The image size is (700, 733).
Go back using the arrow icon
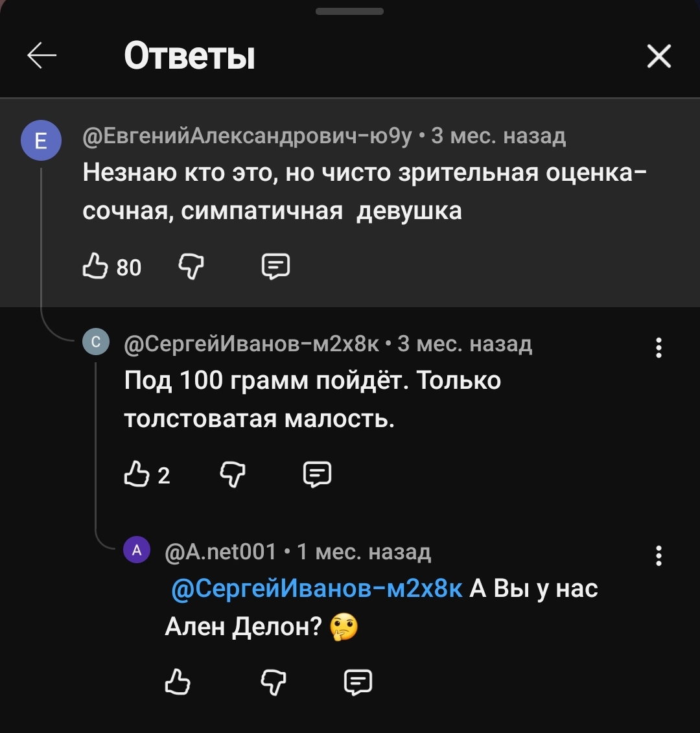42,56
